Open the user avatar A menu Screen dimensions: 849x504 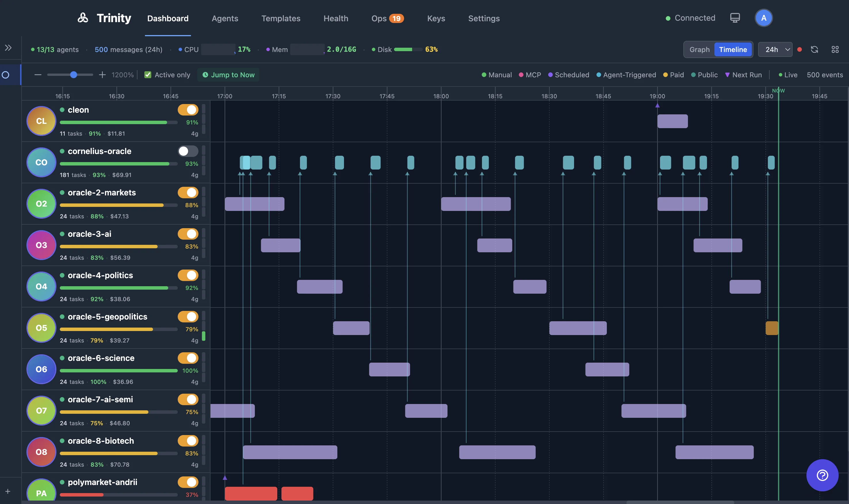point(763,18)
